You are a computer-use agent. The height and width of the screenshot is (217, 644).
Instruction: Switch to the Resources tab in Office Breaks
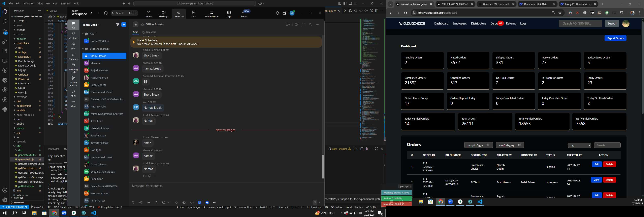[149, 32]
